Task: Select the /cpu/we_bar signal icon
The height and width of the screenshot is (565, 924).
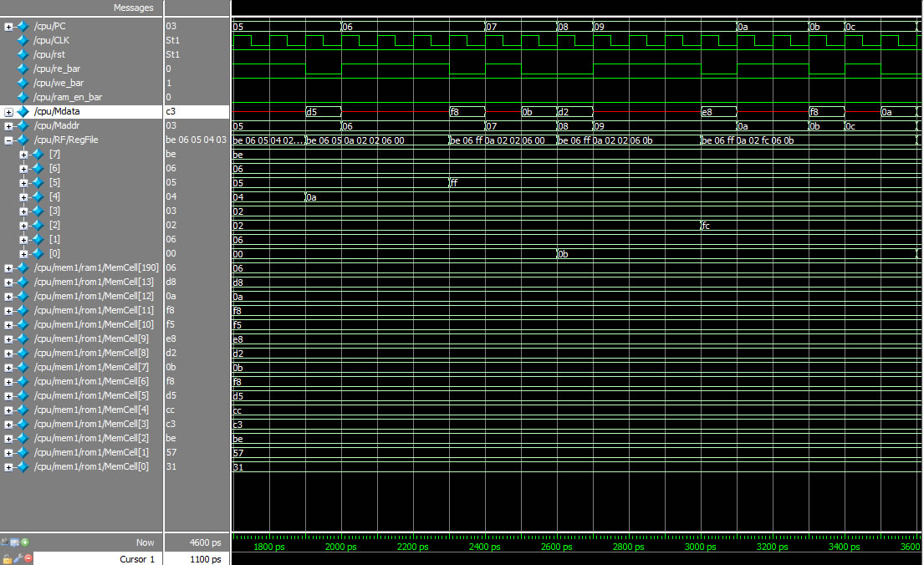Action: (x=22, y=83)
